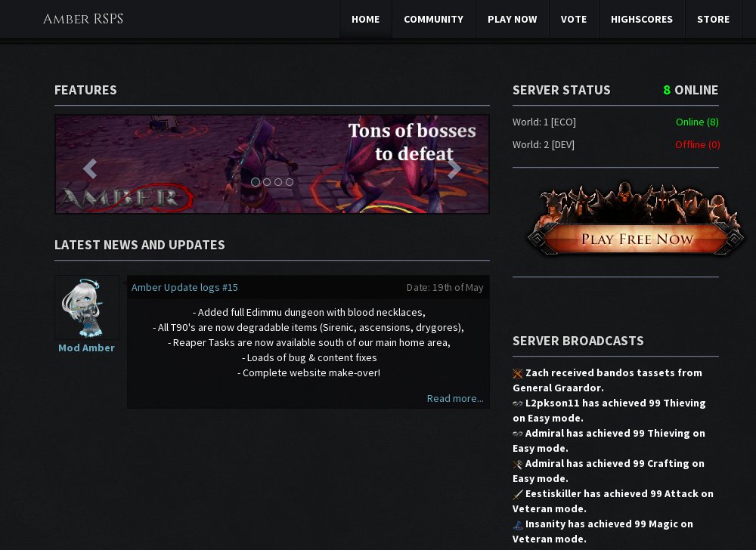
Task: Select the first carousel slide indicator dot
Action: (x=256, y=182)
